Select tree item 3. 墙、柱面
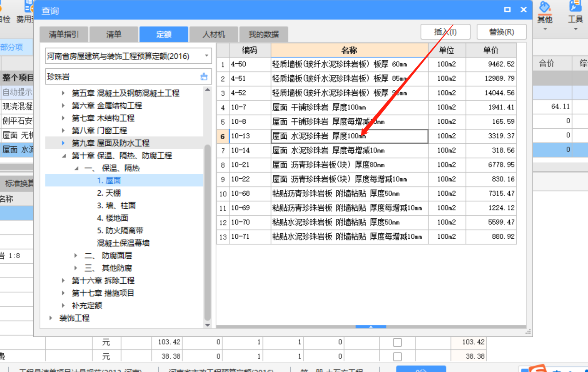This screenshot has width=588, height=372. point(116,205)
